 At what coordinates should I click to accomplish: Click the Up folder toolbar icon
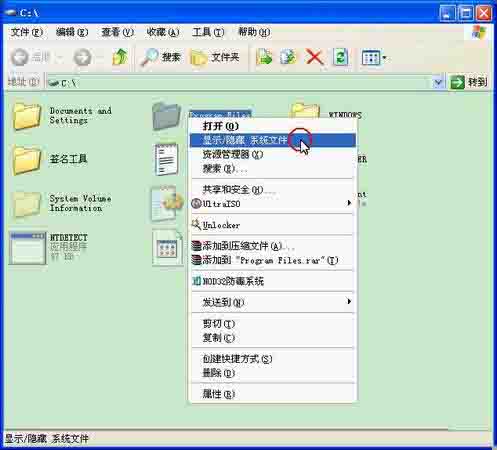point(120,57)
